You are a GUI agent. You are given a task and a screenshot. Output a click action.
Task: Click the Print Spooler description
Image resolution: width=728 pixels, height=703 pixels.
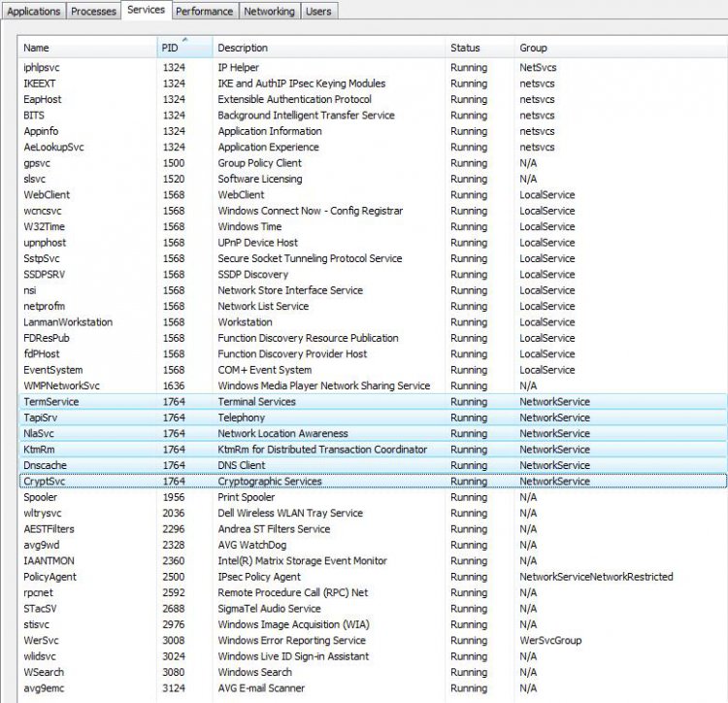(247, 497)
